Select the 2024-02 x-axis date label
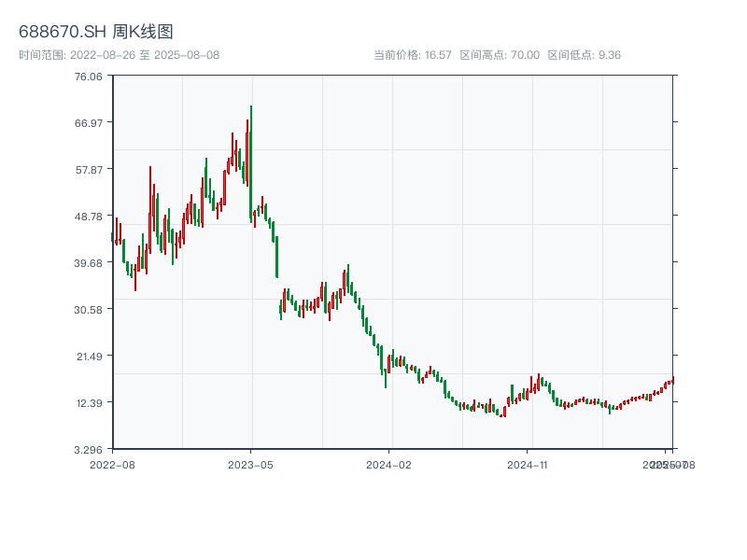The width and height of the screenshot is (747, 560). [x=389, y=464]
